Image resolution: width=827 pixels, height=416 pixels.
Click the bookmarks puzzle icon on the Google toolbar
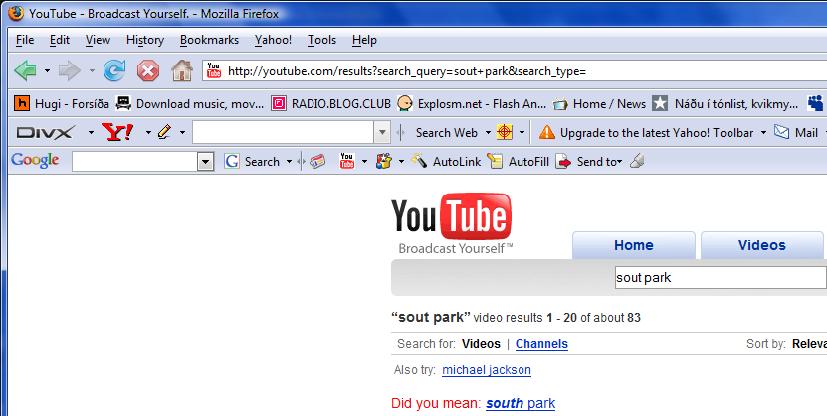[383, 161]
